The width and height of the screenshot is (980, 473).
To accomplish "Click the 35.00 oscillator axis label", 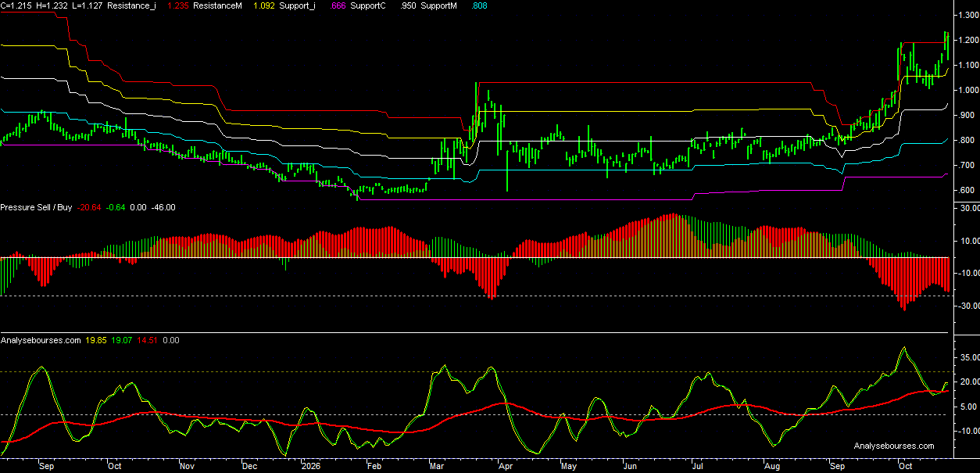I will coord(970,357).
